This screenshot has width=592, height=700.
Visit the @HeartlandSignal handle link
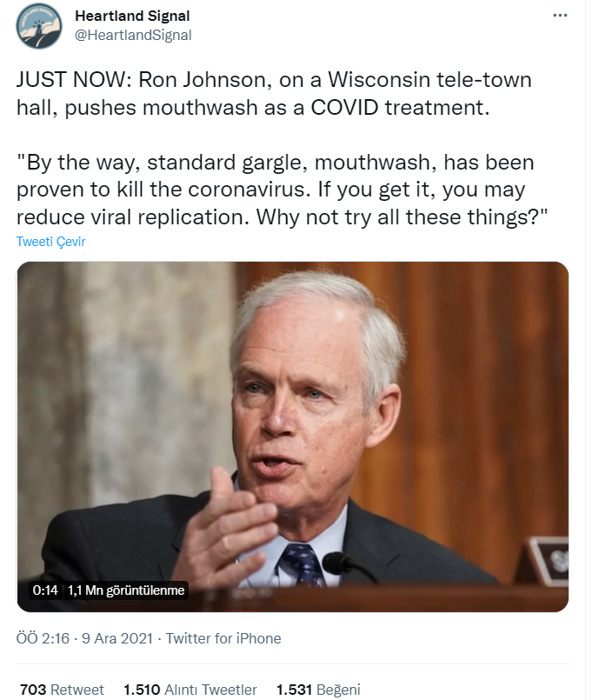coord(134,35)
